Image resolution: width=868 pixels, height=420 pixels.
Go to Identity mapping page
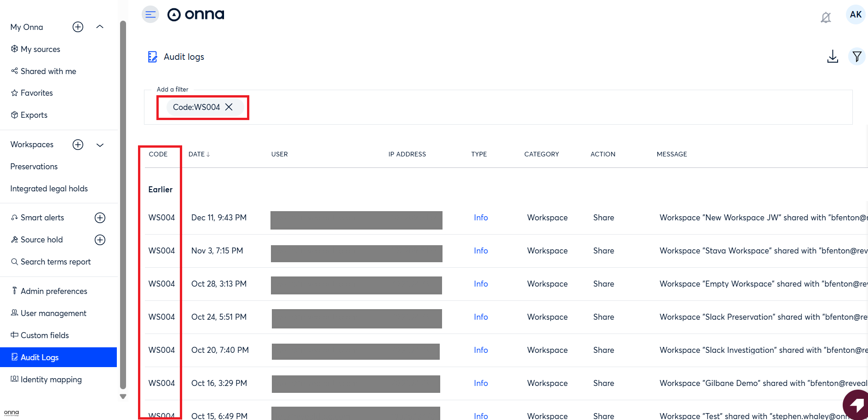51,380
